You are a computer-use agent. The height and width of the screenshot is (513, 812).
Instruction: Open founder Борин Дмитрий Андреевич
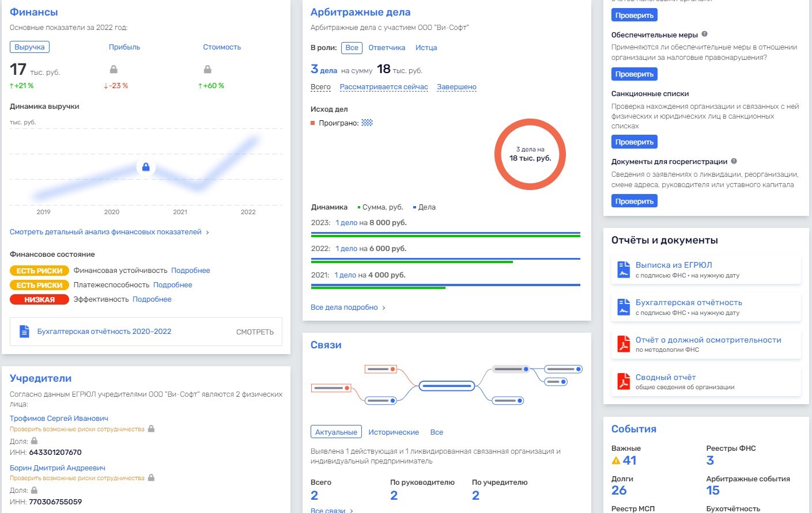[x=58, y=468]
